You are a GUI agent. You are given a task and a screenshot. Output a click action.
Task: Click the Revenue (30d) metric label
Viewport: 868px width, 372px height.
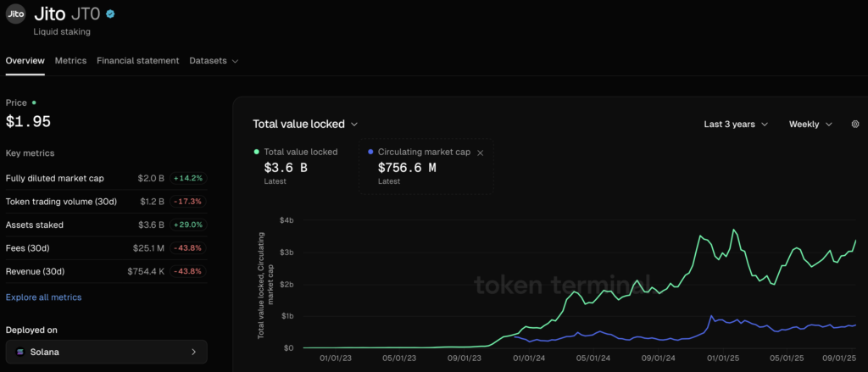(35, 271)
